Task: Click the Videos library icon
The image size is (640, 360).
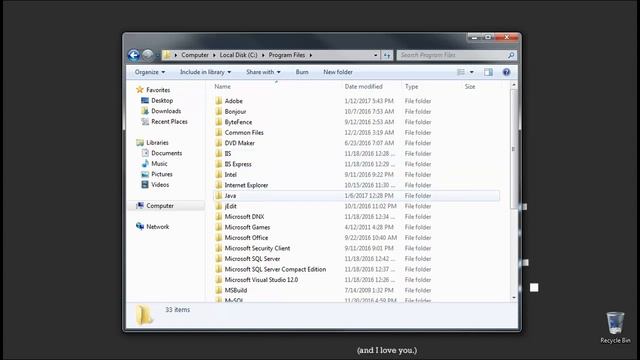Action: [145, 184]
